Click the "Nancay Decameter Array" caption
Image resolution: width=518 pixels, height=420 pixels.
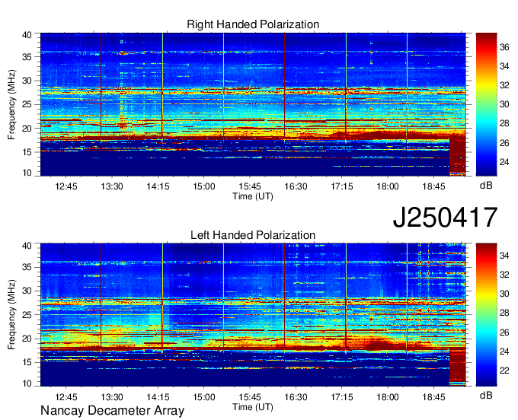click(x=112, y=411)
